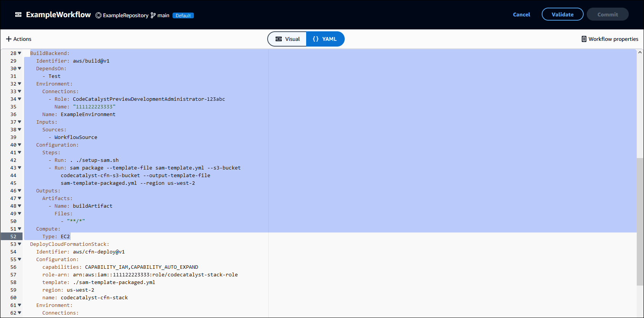
Task: Click the Commit button
Action: click(x=607, y=15)
